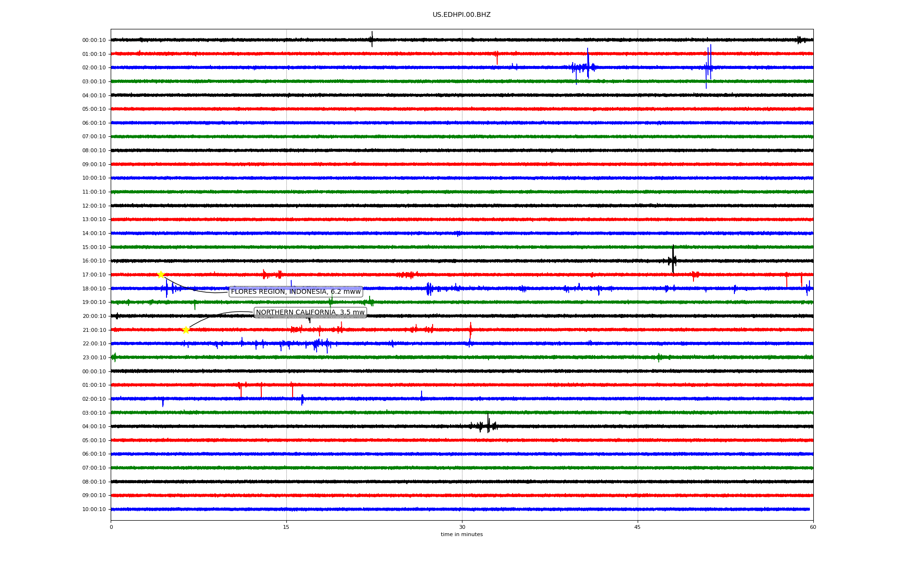Image resolution: width=924 pixels, height=578 pixels.
Task: Click the 60 tick on time axis
Action: pyautogui.click(x=813, y=527)
